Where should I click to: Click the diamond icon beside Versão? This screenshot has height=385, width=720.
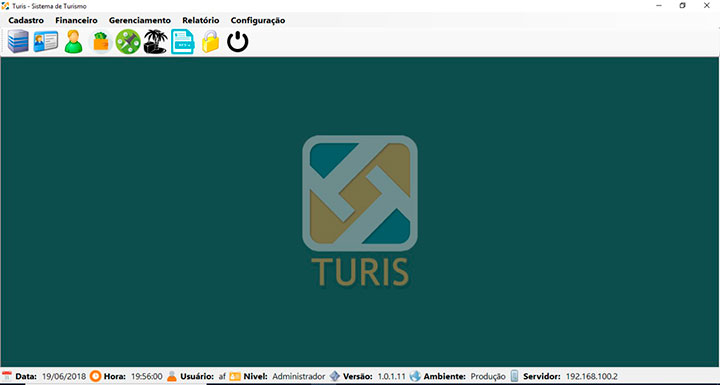pos(335,376)
